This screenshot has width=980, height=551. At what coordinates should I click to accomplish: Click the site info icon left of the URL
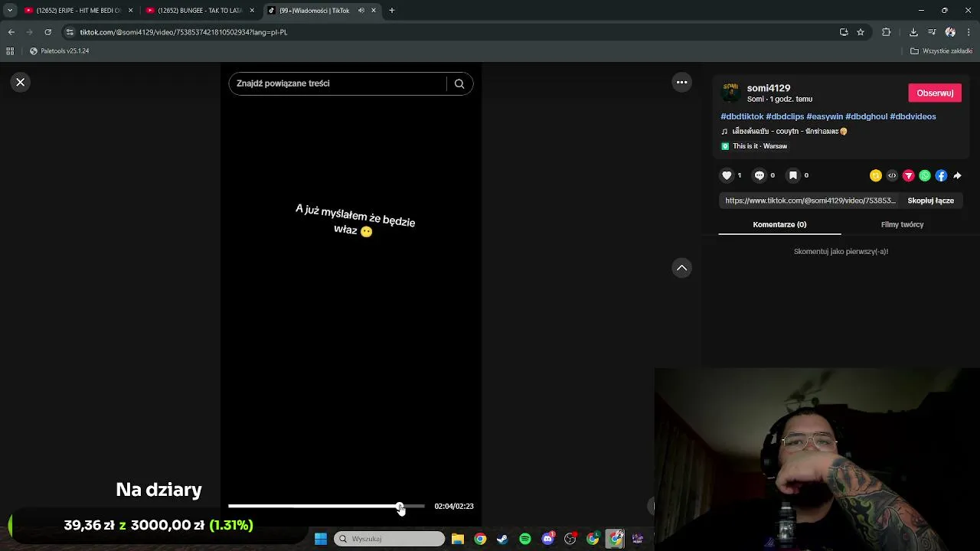(70, 32)
